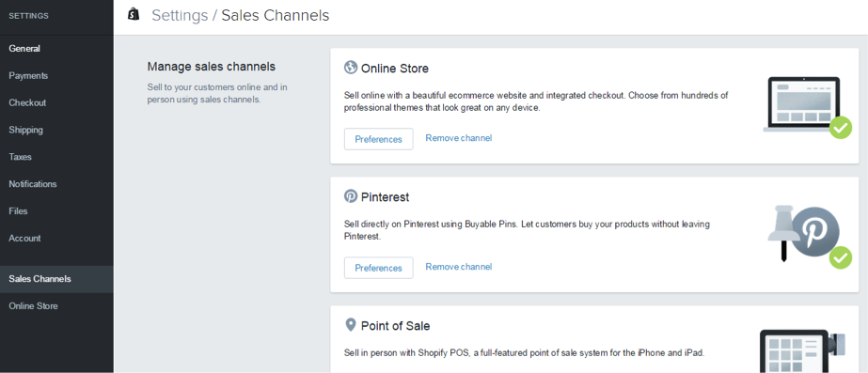Click the Manage sales channels heading
This screenshot has width=868, height=373.
tap(211, 67)
